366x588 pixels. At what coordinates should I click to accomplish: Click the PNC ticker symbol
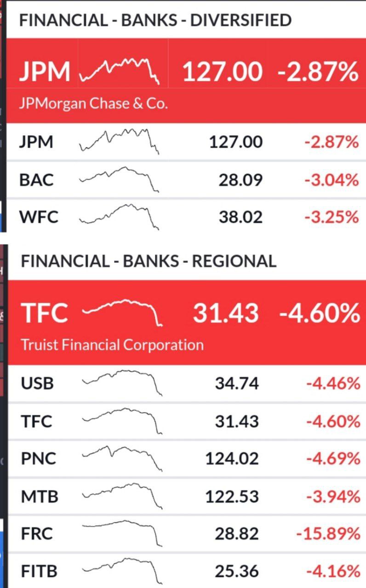[38, 459]
